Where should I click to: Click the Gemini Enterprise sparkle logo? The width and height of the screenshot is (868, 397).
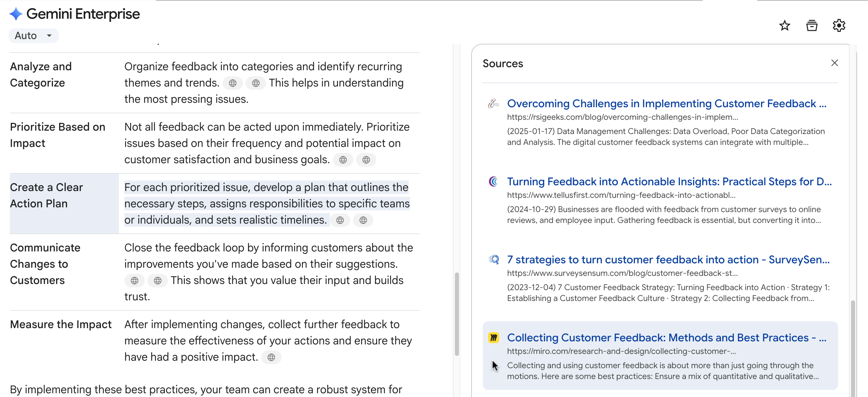(16, 14)
